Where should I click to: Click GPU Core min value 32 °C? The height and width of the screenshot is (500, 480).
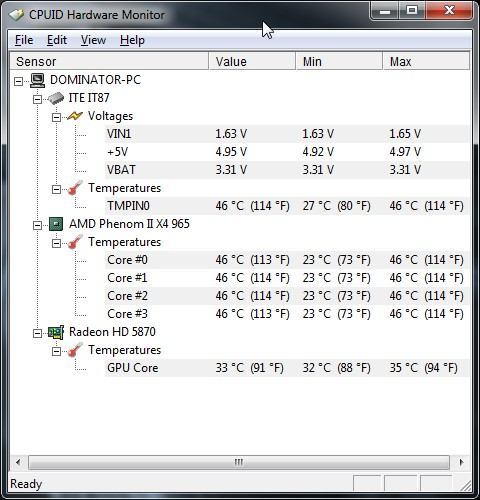pyautogui.click(x=337, y=368)
